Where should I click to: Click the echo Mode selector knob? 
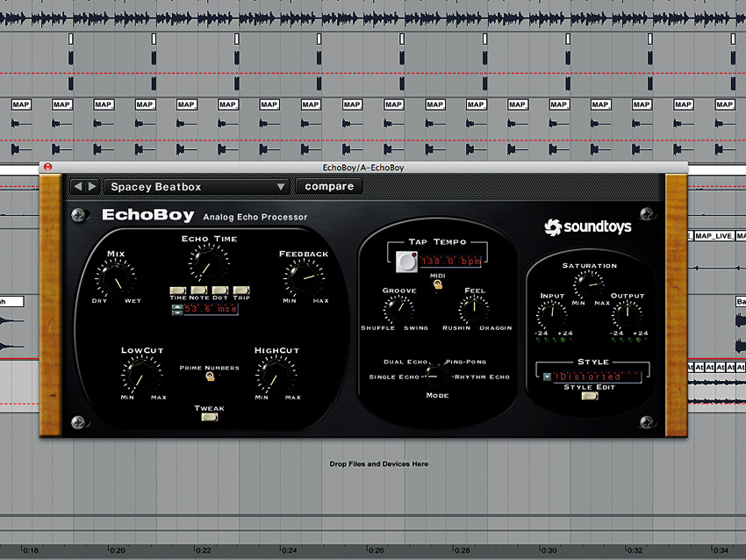[435, 377]
